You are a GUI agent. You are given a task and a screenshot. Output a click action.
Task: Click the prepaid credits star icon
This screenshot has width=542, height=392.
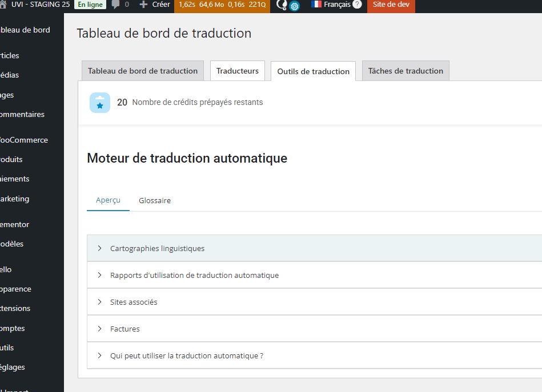click(x=100, y=103)
